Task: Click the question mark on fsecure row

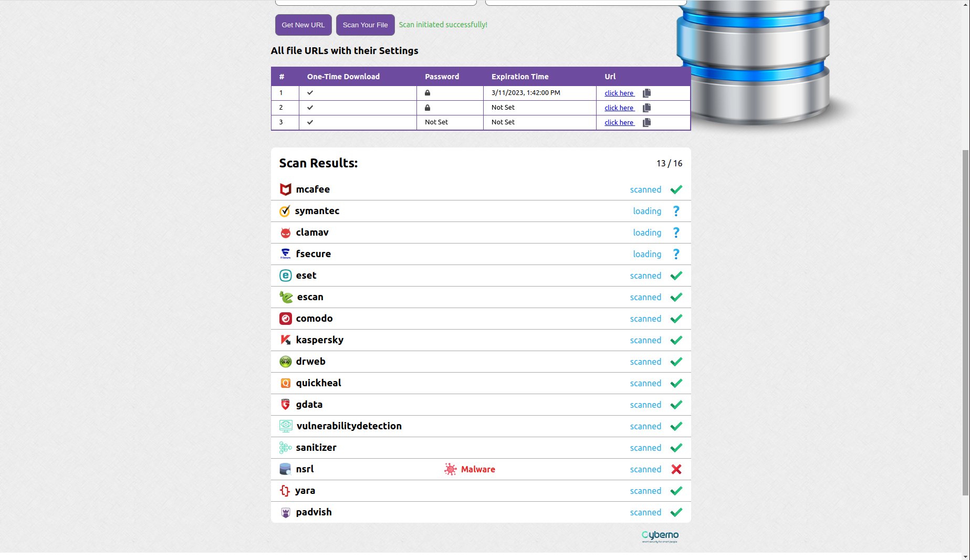Action: [676, 254]
